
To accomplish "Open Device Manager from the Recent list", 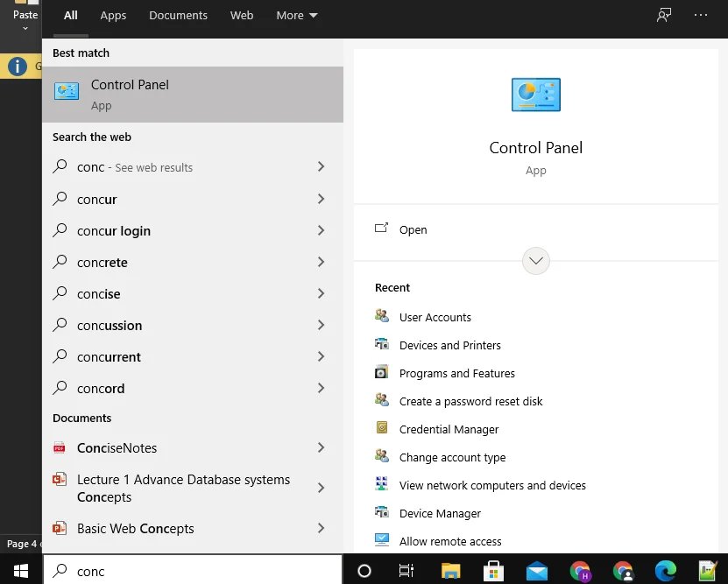I will pos(440,513).
